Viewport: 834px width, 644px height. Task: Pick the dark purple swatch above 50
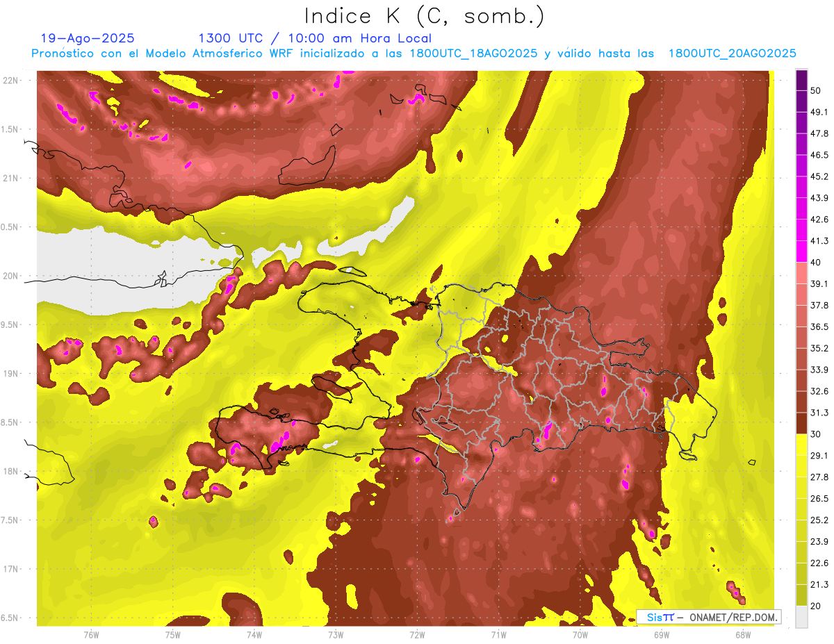801,80
